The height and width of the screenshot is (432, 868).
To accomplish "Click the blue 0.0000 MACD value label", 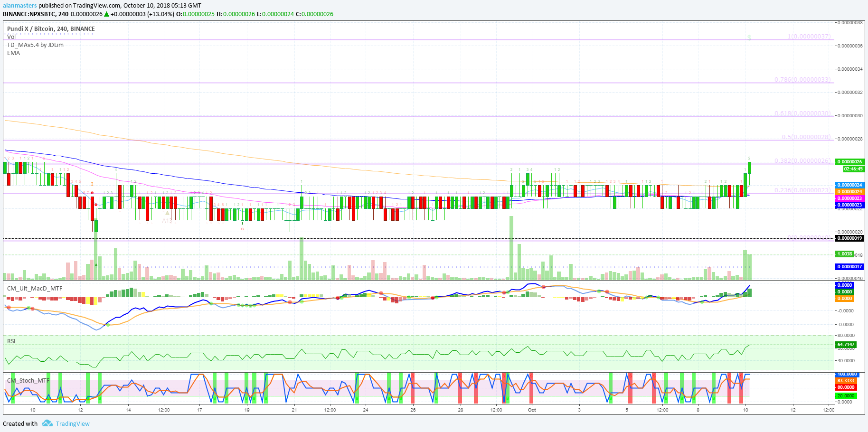I will click(x=844, y=285).
